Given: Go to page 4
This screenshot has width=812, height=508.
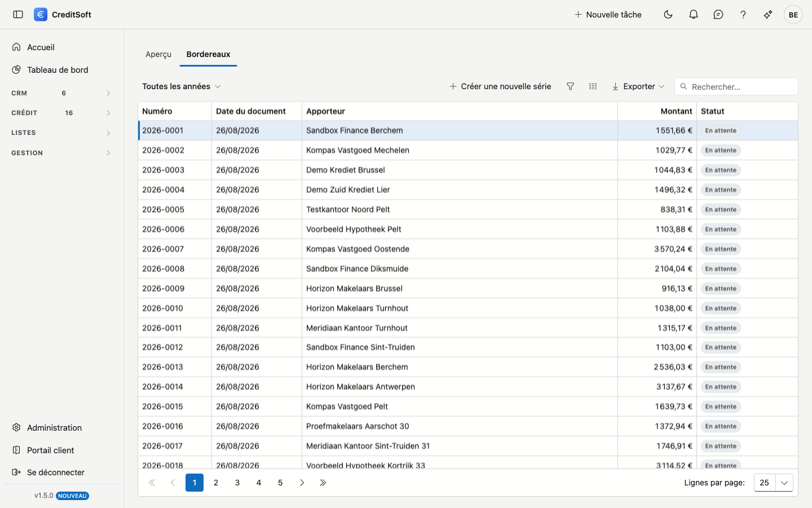Looking at the screenshot, I should [259, 483].
